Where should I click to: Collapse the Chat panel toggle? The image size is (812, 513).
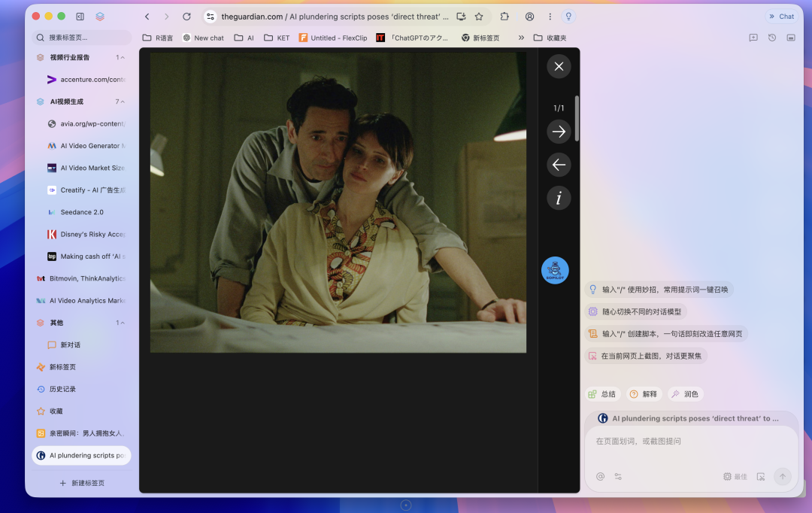[781, 17]
